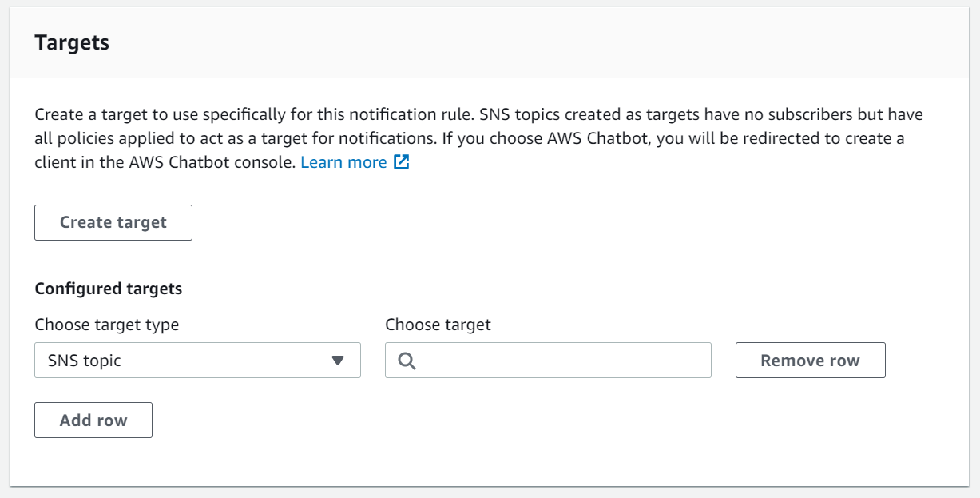This screenshot has width=980, height=498.
Task: Expand the Choose target search selector
Action: (548, 361)
